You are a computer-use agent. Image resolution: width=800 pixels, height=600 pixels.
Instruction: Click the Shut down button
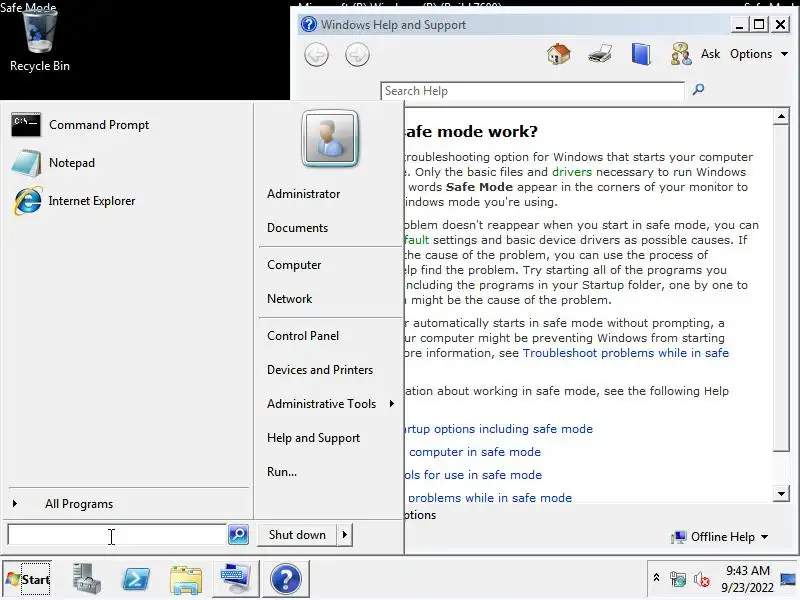click(297, 534)
